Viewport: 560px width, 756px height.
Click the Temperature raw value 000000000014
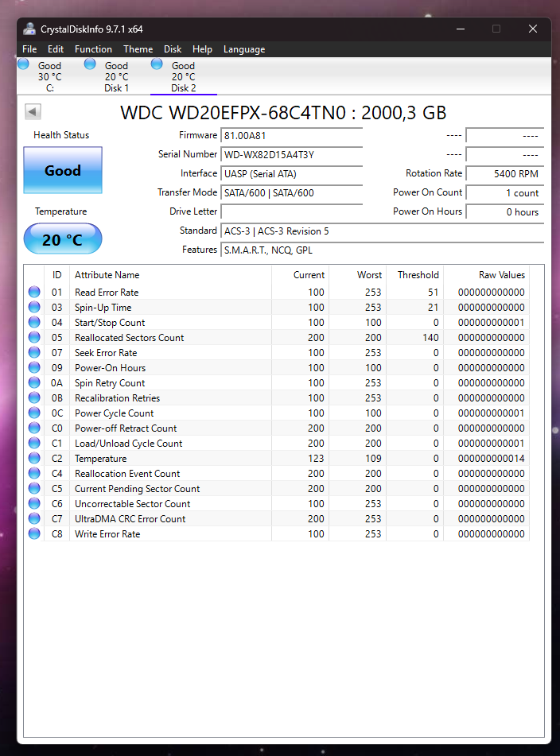(x=491, y=458)
